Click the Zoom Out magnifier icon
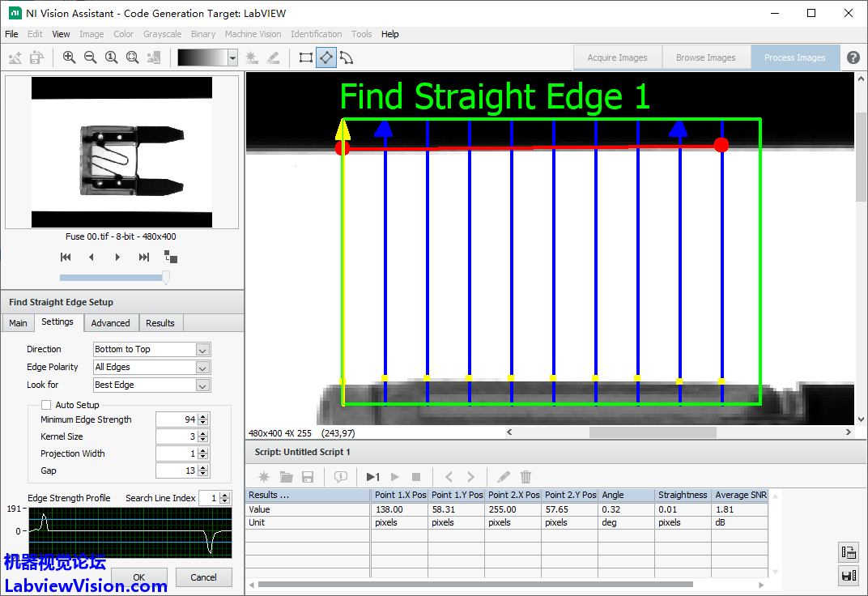This screenshot has height=596, width=868. pyautogui.click(x=90, y=57)
